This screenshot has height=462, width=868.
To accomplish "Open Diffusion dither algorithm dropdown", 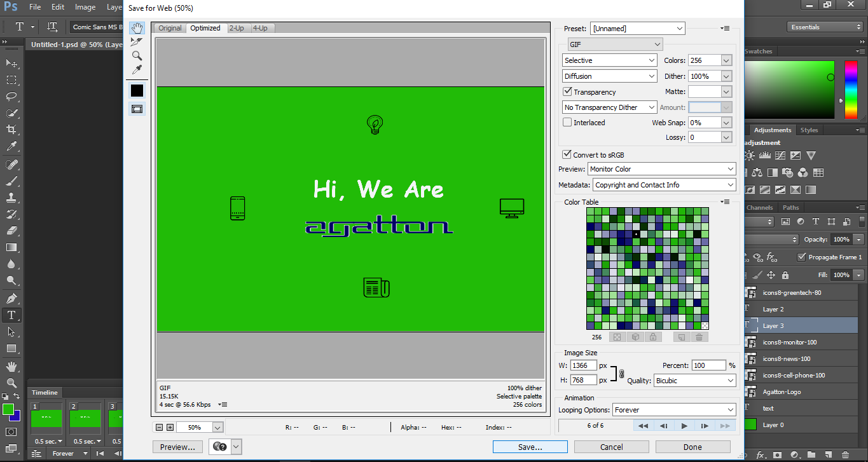I will click(610, 76).
